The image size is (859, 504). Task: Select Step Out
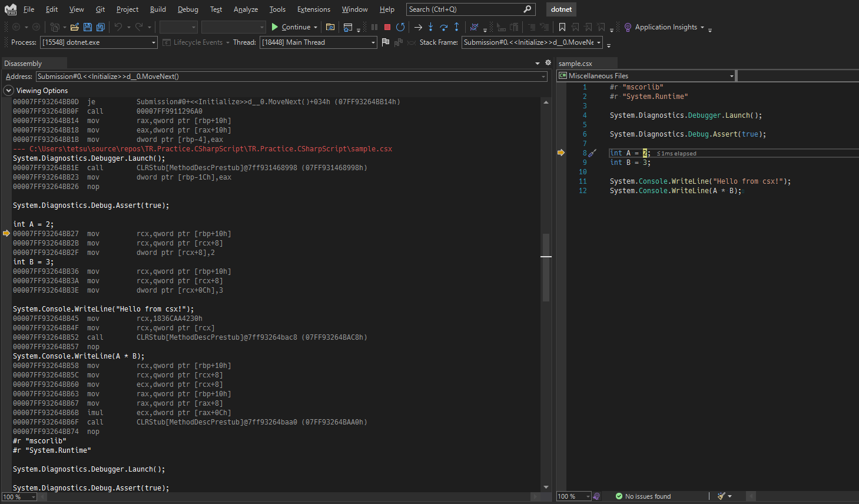click(455, 26)
